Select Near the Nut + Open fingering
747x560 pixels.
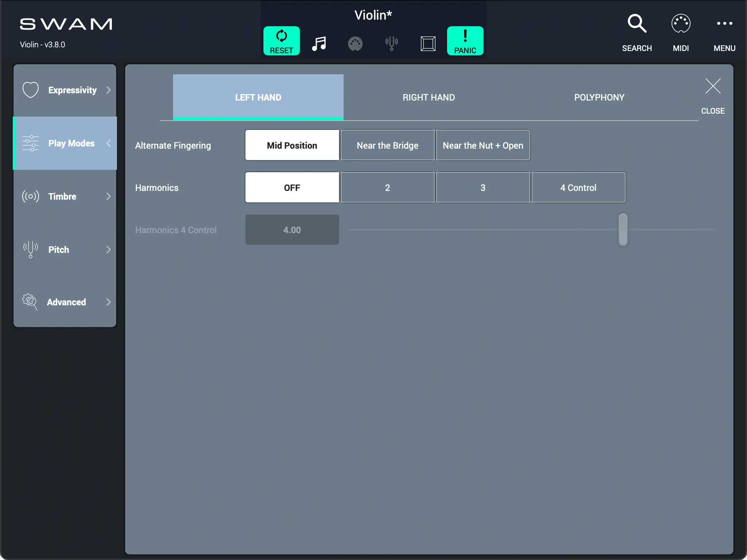(x=483, y=145)
